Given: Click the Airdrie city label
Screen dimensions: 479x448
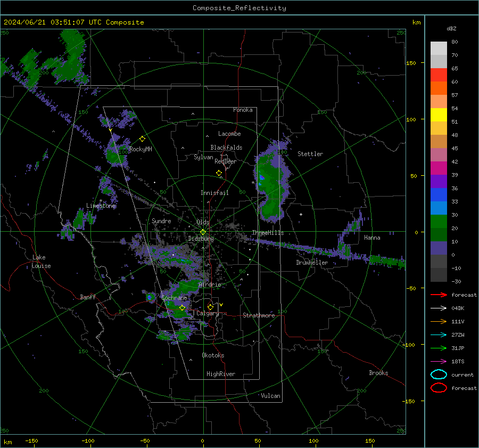Looking at the screenshot, I should pyautogui.click(x=210, y=284).
